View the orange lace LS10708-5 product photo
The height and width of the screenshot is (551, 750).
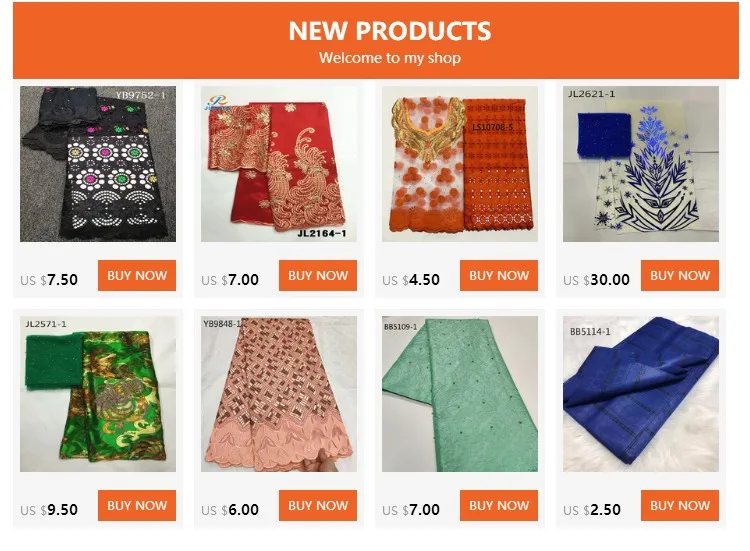tap(460, 164)
